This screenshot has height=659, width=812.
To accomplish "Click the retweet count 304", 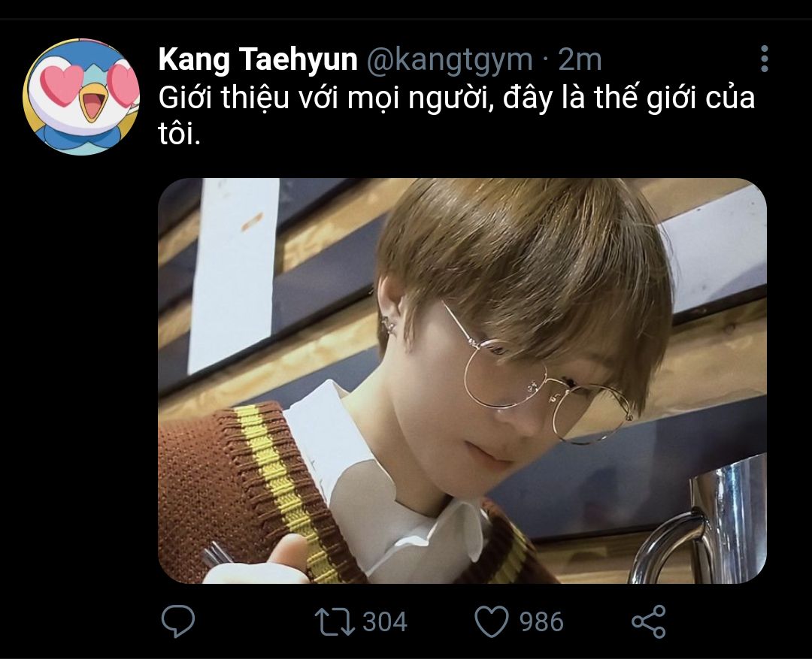I will coord(385,621).
